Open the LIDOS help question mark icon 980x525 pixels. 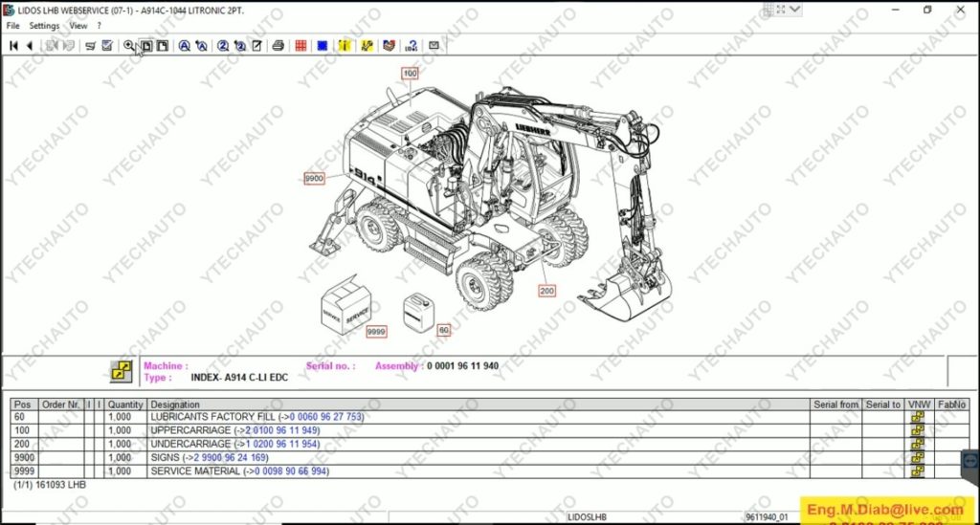click(412, 46)
